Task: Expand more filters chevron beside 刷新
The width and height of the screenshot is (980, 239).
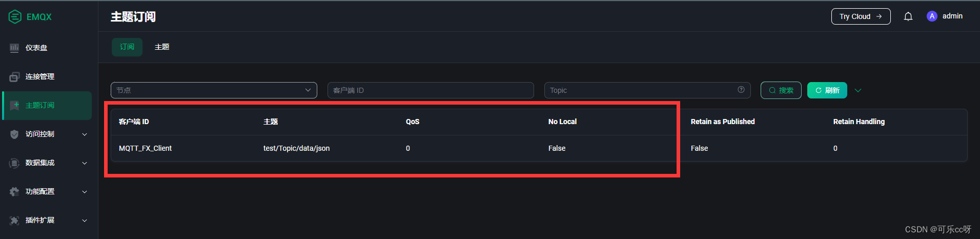Action: click(x=858, y=90)
